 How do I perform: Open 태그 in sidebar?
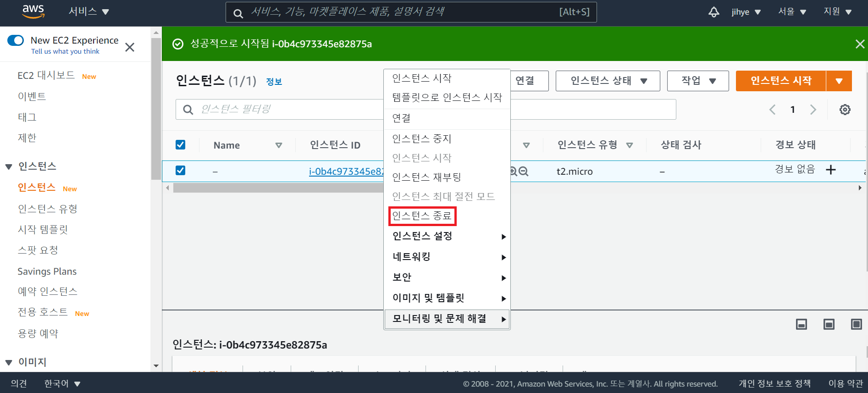(27, 117)
